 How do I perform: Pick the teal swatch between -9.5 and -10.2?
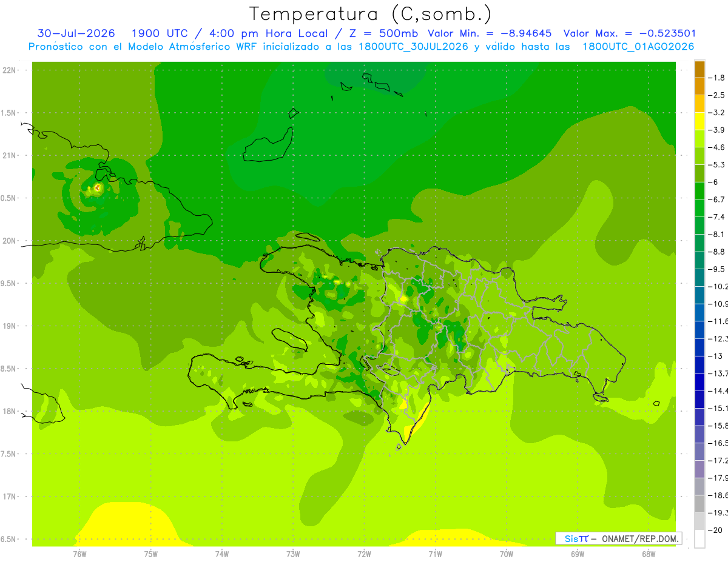[699, 278]
